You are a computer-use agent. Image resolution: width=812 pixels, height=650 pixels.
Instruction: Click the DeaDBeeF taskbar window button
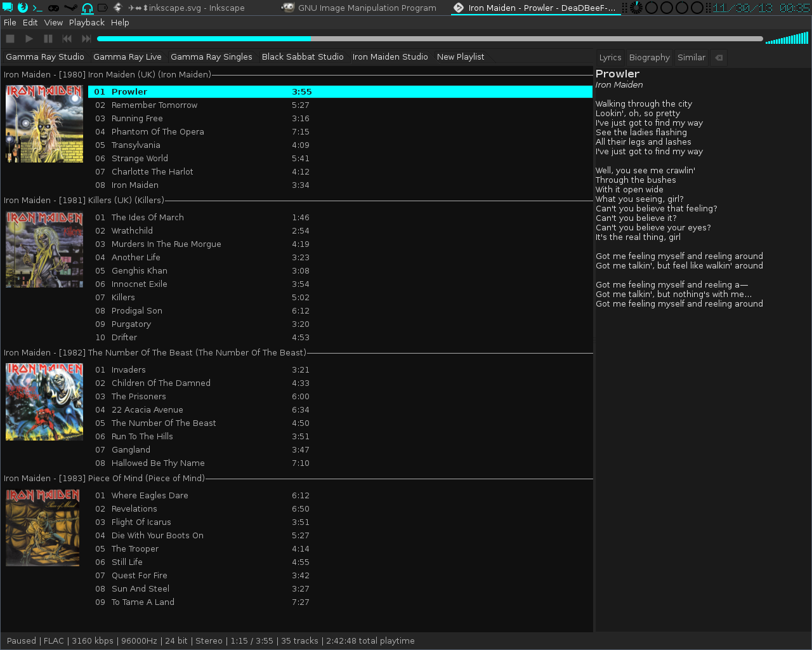pos(535,8)
